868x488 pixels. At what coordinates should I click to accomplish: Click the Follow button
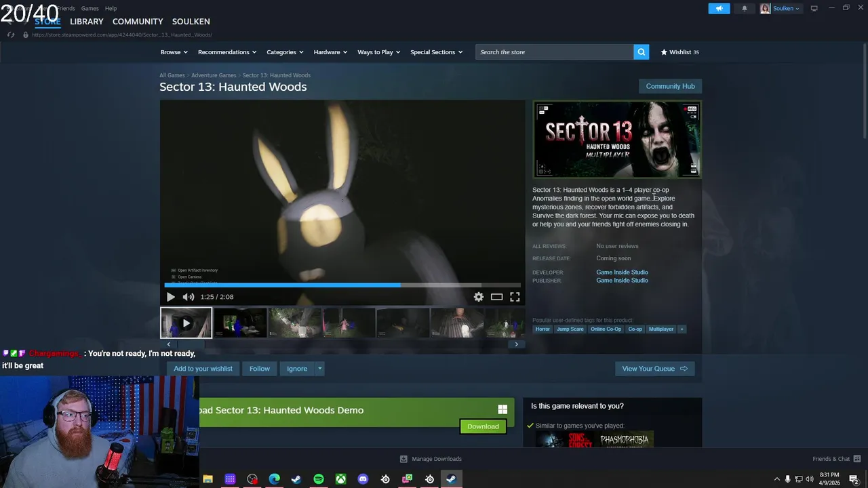[260, 369]
